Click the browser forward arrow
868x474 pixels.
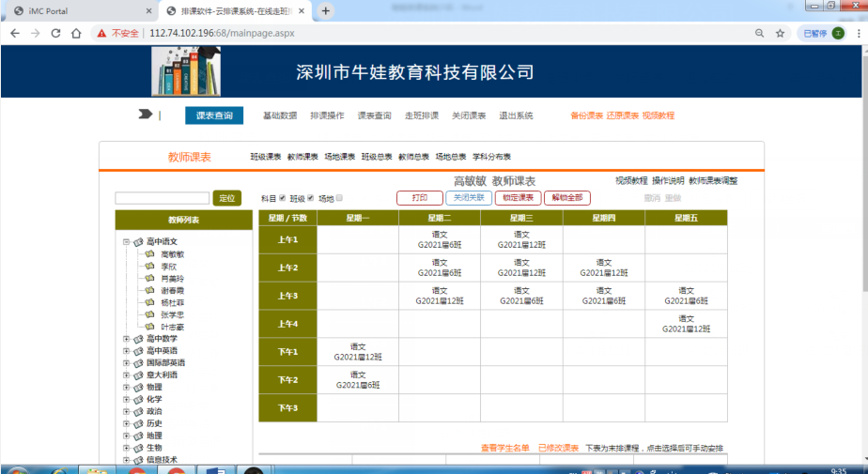tap(35, 33)
